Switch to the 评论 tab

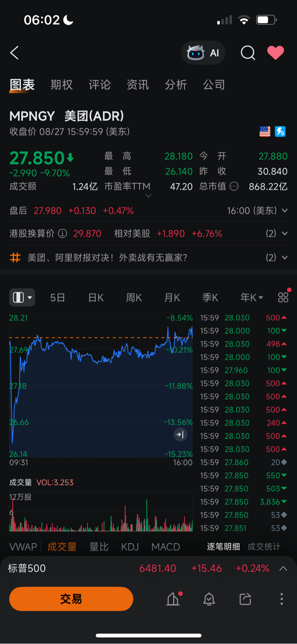[100, 85]
